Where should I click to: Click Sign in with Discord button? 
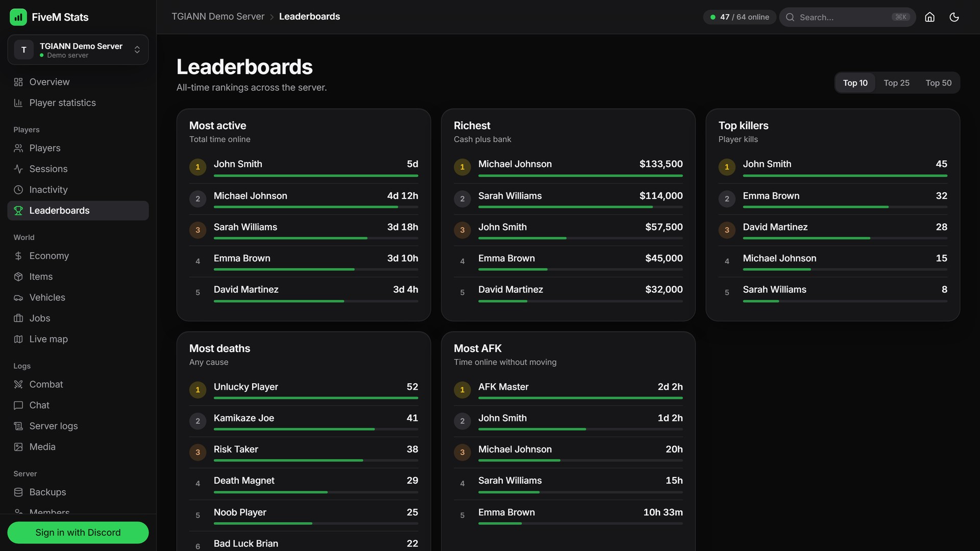[x=78, y=532]
